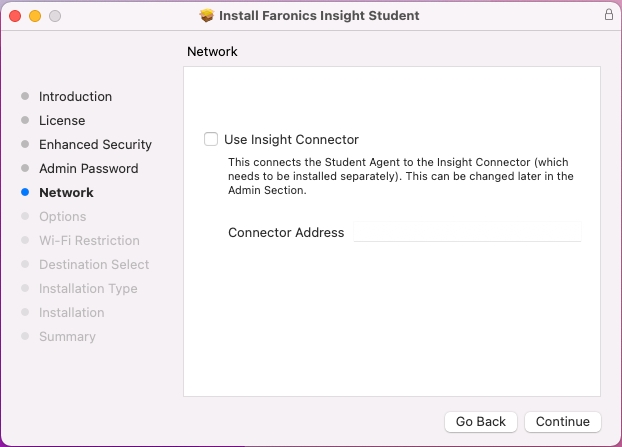Enable the Use Insight Connector checkbox
The height and width of the screenshot is (447, 622).
[211, 140]
